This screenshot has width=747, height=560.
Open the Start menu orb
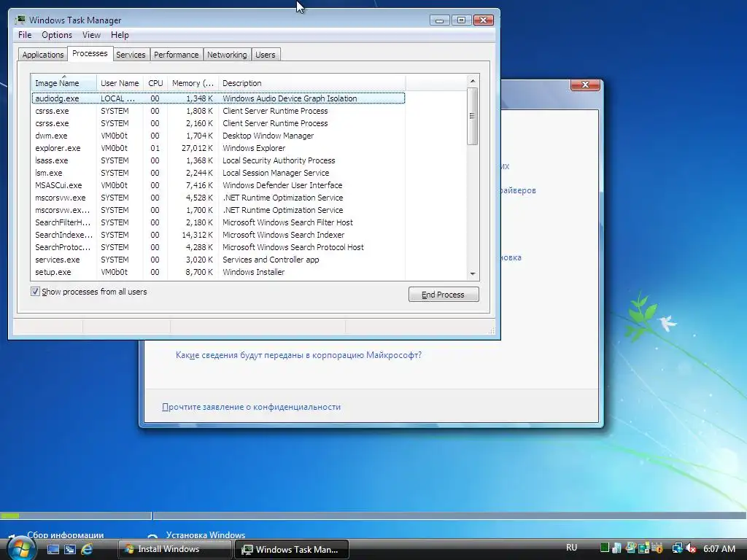(x=20, y=549)
